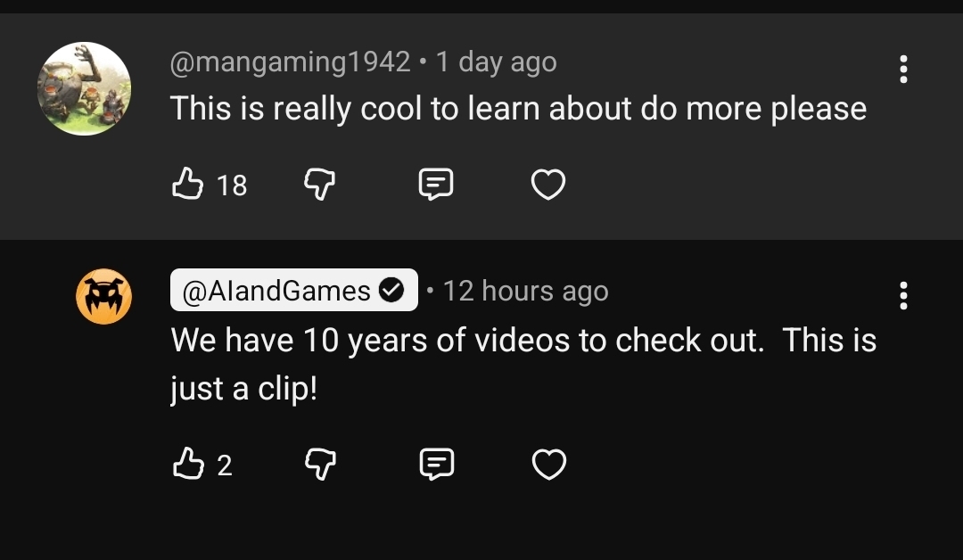The height and width of the screenshot is (560, 963).
Task: Open @mangaming1942 profile picture
Action: pos(84,88)
